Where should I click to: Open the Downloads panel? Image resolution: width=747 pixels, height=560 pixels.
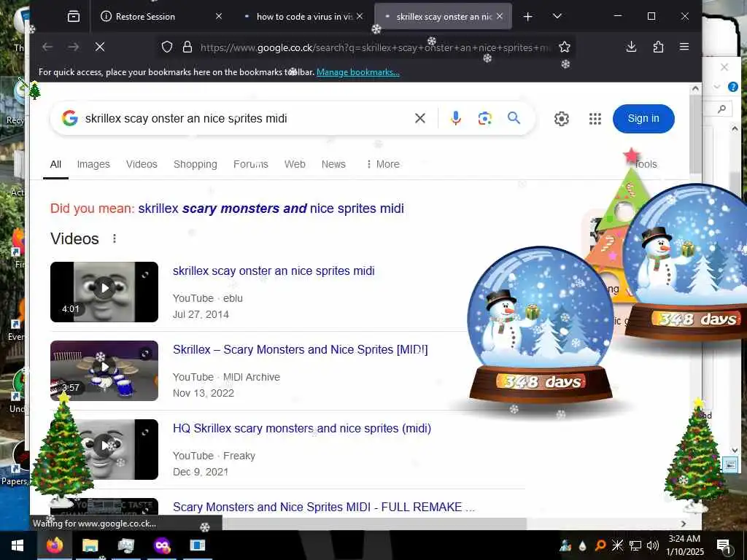(631, 47)
